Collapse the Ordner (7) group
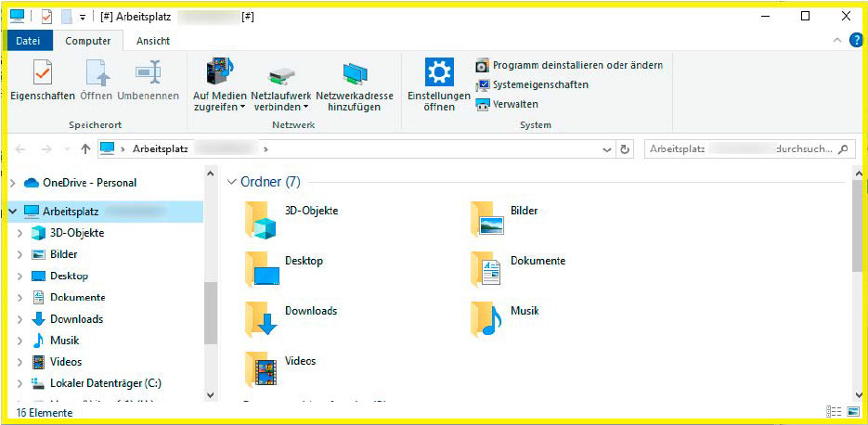 point(232,182)
